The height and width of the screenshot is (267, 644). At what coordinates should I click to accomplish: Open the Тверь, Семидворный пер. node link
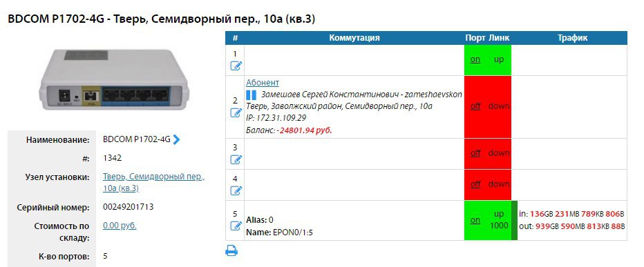pyautogui.click(x=153, y=183)
